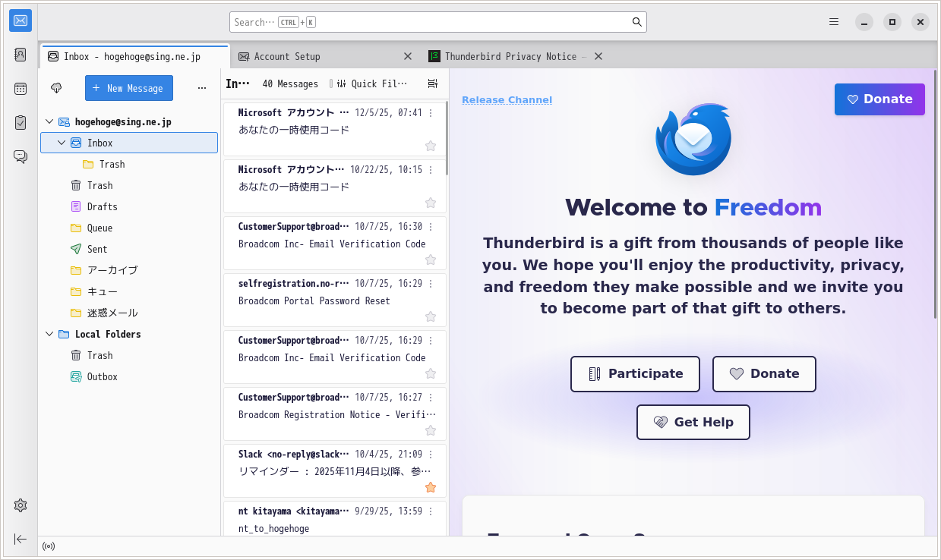Open menu for selfregistration 16:29 message
The height and width of the screenshot is (560, 941).
coord(431,283)
